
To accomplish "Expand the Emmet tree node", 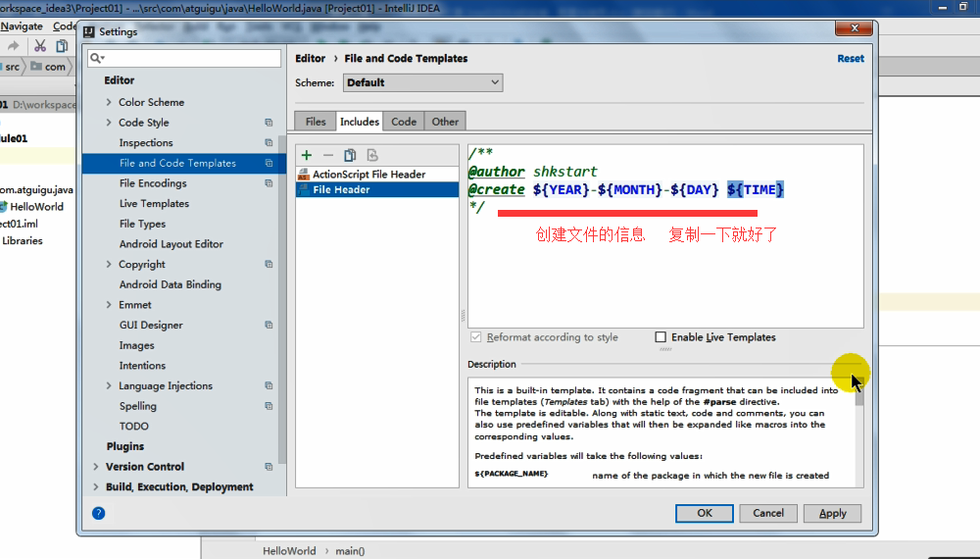I will [x=109, y=305].
